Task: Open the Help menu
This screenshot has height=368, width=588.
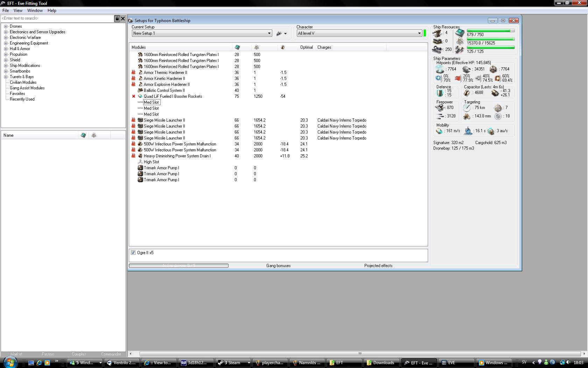Action: pos(52,11)
